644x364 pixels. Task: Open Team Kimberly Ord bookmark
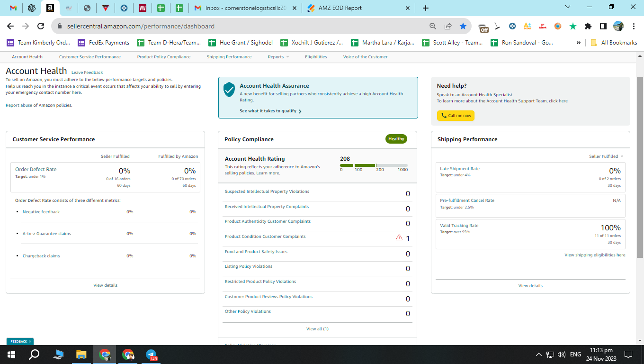(38, 43)
